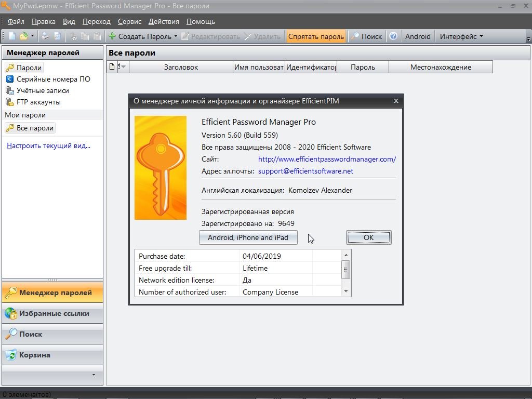Click the attachment column header icon
Image resolution: width=532 pixels, height=399 pixels.
(x=112, y=66)
